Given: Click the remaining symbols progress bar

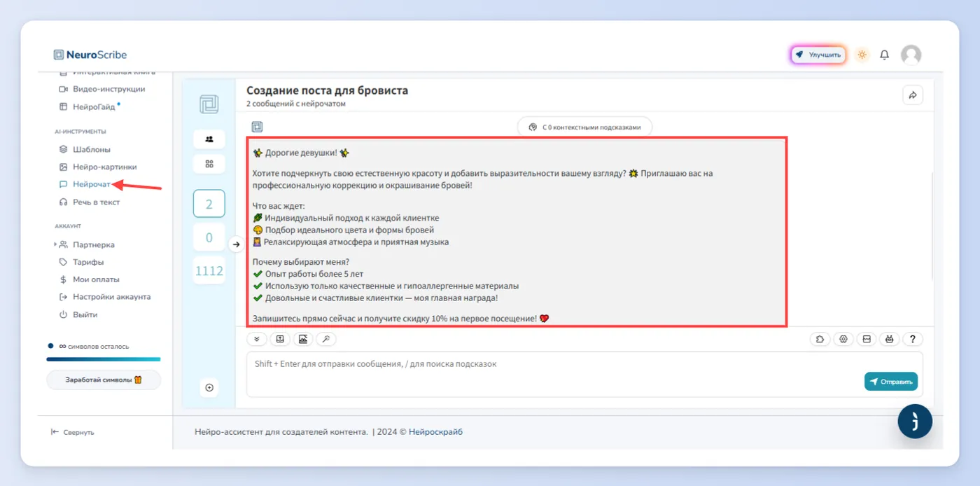Looking at the screenshot, I should point(104,359).
